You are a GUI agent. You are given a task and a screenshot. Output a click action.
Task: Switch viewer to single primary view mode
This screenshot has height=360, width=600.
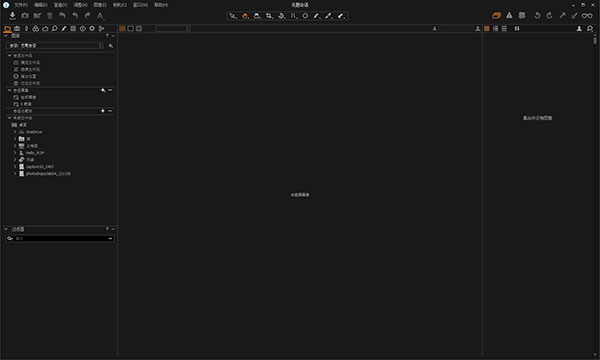pos(130,29)
